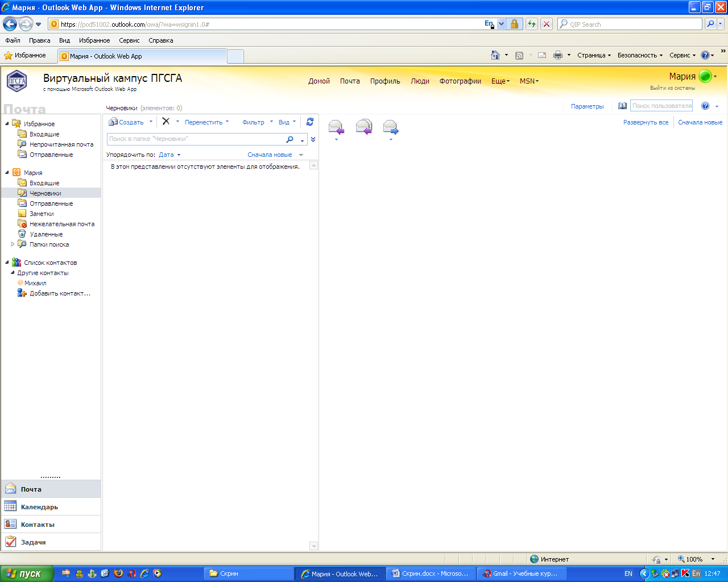Click Выйти из системы sign out link
728x582 pixels.
click(672, 88)
